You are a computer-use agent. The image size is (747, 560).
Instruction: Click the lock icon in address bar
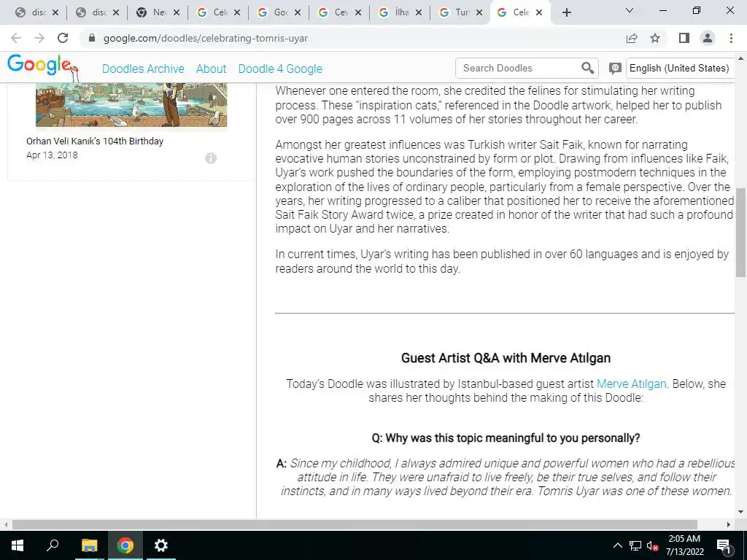coord(93,38)
